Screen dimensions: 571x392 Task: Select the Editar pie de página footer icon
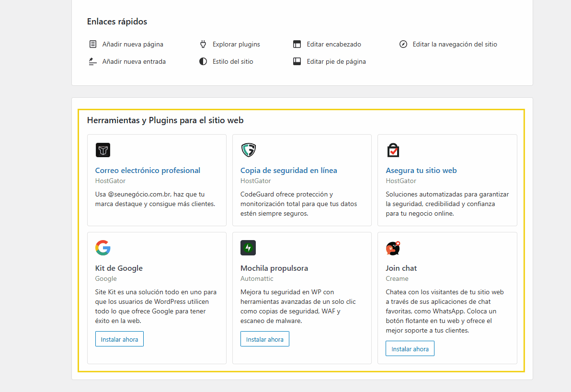(x=297, y=61)
